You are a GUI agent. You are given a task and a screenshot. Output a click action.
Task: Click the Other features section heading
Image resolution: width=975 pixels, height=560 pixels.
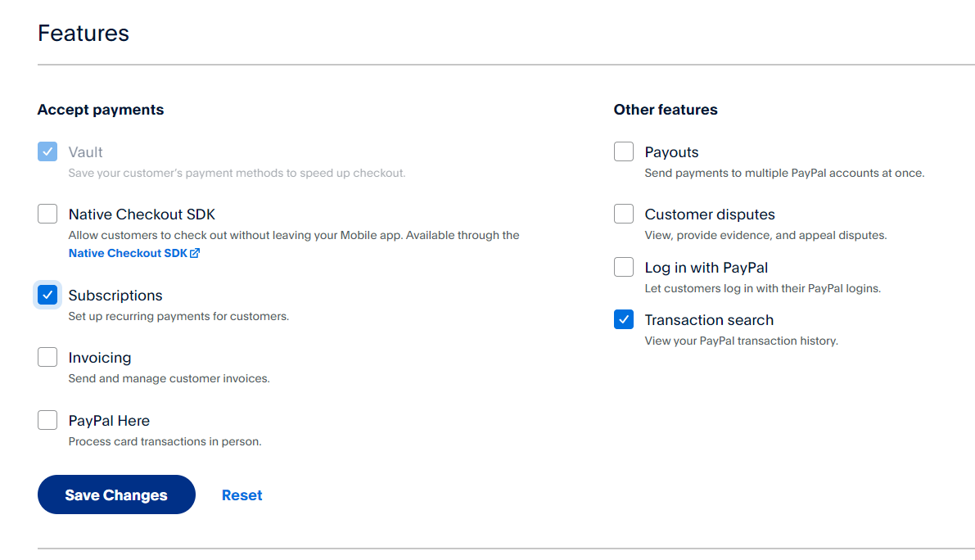point(666,110)
